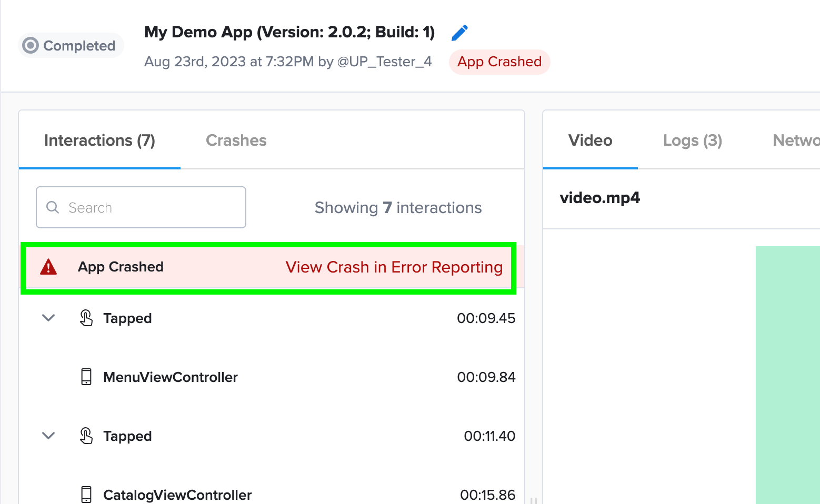The image size is (820, 504).
Task: Select the tap gesture icon beside first Tapped
Action: [x=87, y=318]
